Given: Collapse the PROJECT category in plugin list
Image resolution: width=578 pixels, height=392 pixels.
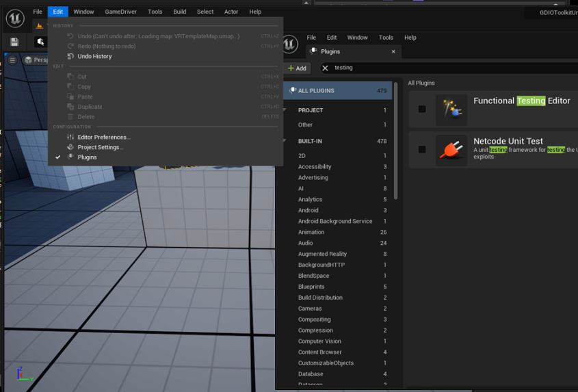Looking at the screenshot, I should 285,110.
